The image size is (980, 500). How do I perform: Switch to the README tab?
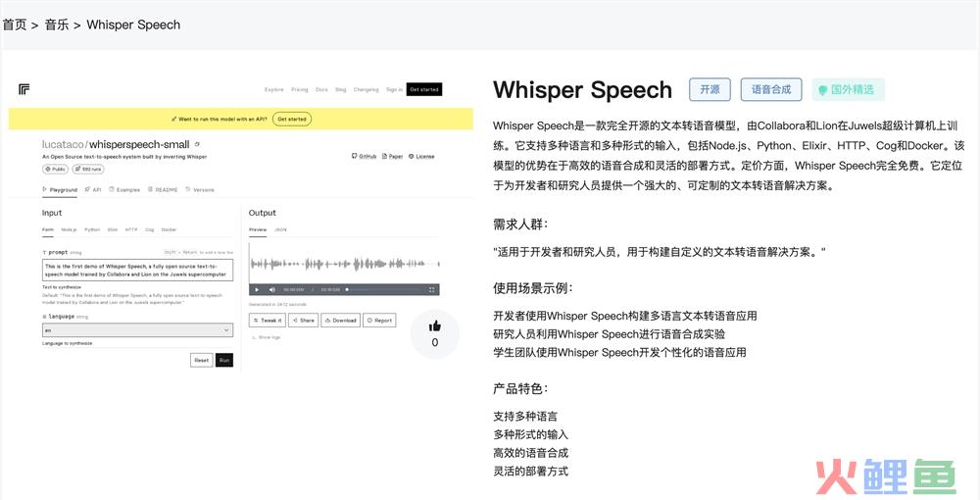(x=163, y=189)
